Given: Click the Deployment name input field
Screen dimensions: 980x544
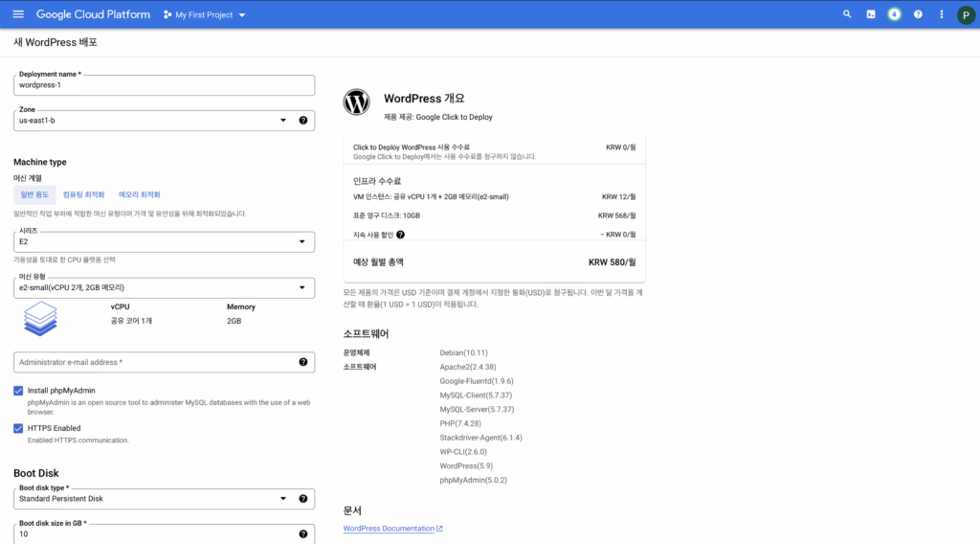Looking at the screenshot, I should click(164, 85).
